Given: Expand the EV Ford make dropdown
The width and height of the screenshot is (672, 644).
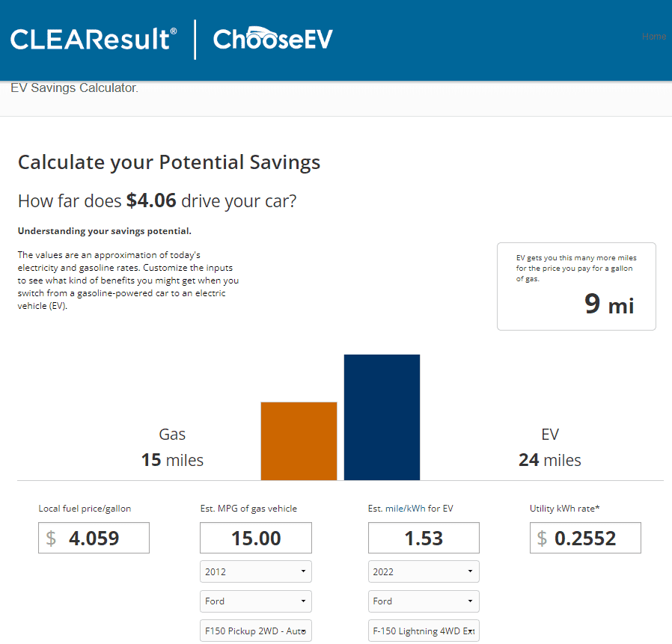Looking at the screenshot, I should [424, 601].
